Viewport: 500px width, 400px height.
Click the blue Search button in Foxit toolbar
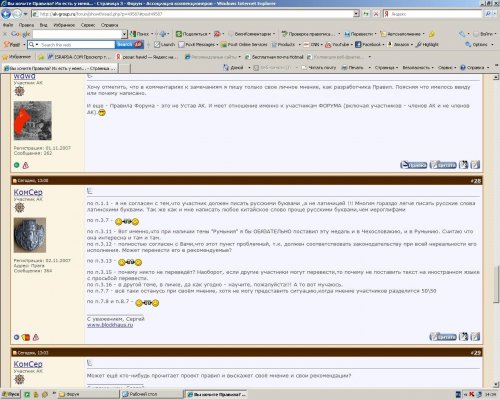click(129, 44)
